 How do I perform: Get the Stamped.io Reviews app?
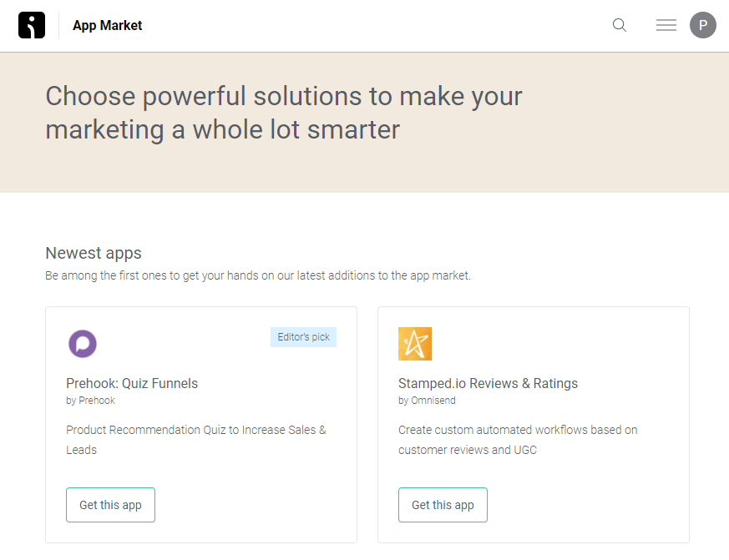click(x=443, y=505)
